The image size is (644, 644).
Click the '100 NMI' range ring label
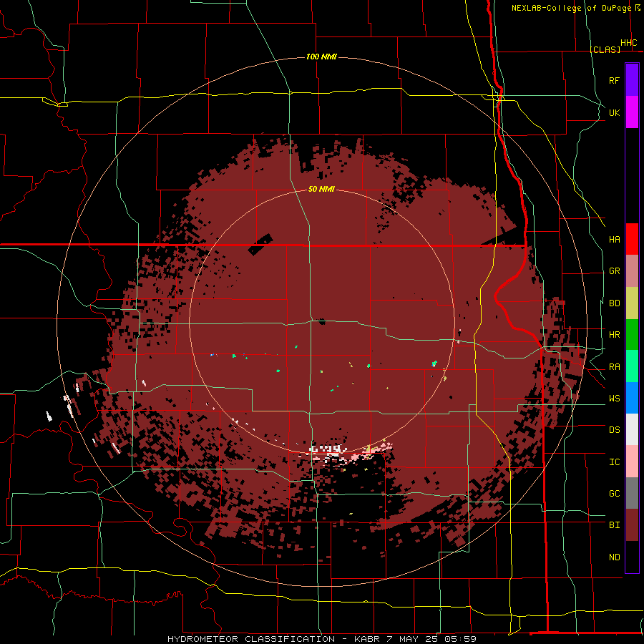(321, 57)
